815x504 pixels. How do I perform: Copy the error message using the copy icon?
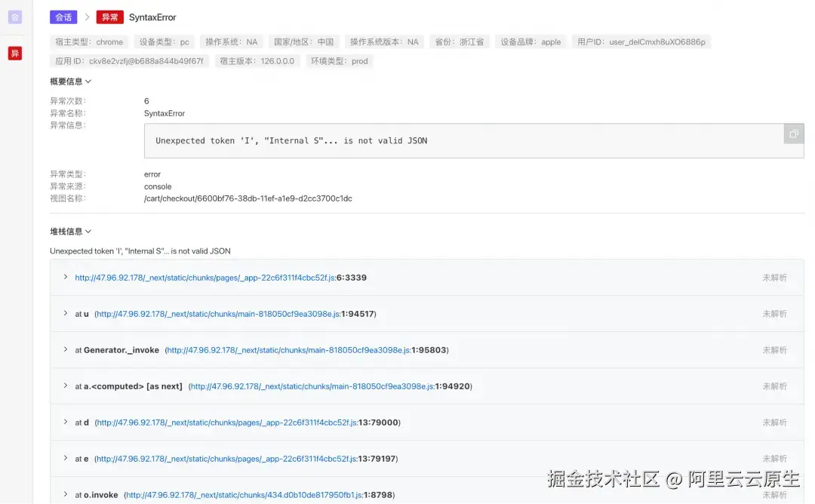tap(793, 133)
